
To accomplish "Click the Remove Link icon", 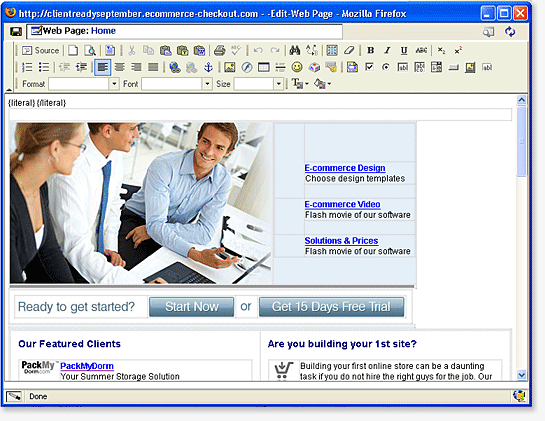I will click(x=192, y=67).
